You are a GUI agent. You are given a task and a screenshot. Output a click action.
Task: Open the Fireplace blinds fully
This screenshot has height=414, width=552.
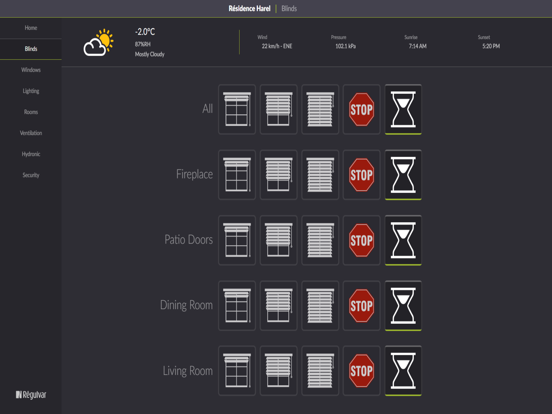point(237,175)
